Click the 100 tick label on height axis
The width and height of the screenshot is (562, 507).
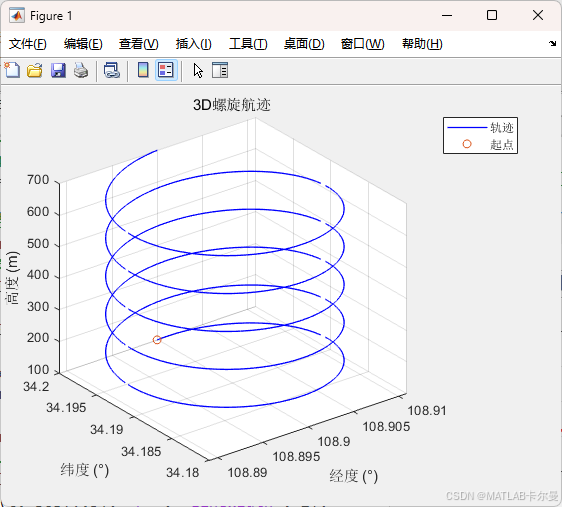[x=38, y=370]
